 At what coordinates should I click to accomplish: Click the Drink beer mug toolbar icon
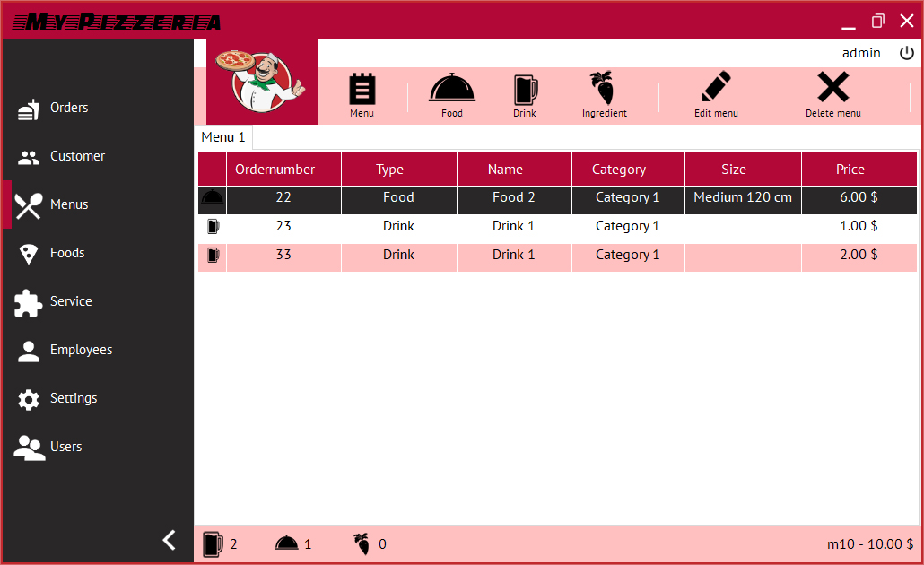(x=525, y=91)
